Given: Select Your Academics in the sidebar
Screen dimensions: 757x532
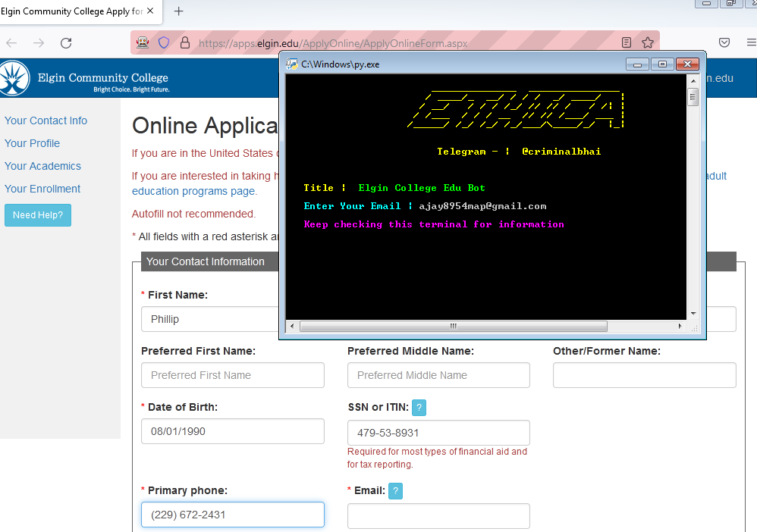Looking at the screenshot, I should pyautogui.click(x=42, y=166).
